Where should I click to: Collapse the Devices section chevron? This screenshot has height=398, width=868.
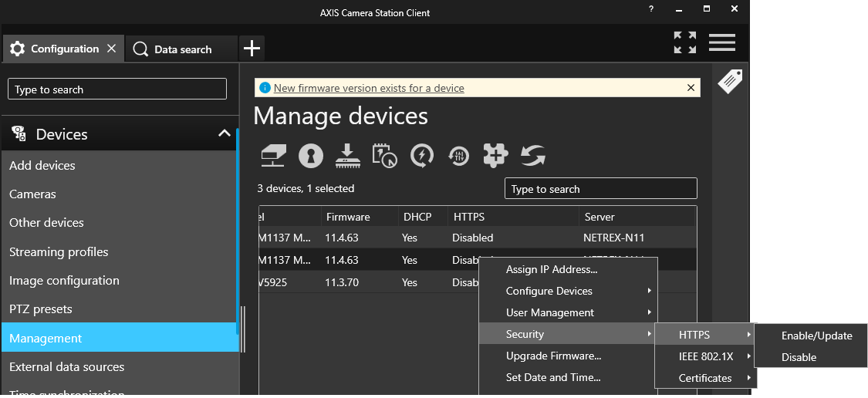225,133
